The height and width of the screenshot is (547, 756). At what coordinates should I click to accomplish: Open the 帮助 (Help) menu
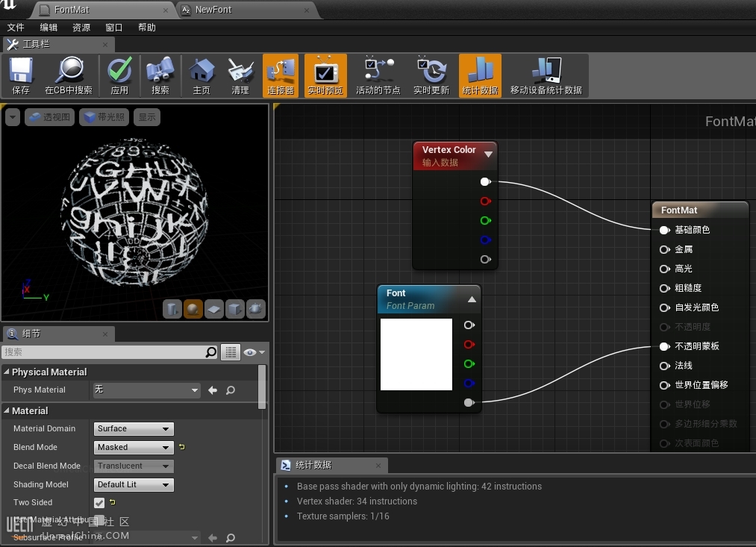point(146,28)
